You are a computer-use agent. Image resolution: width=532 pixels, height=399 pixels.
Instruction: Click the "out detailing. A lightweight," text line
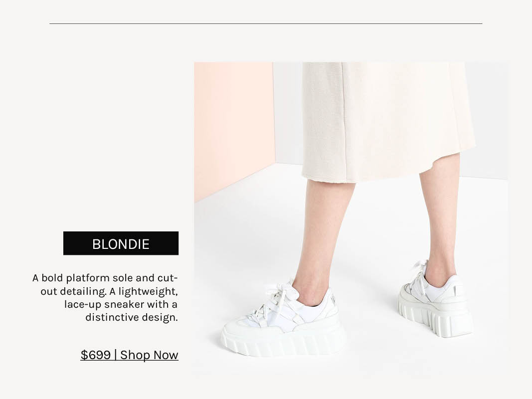coord(109,291)
